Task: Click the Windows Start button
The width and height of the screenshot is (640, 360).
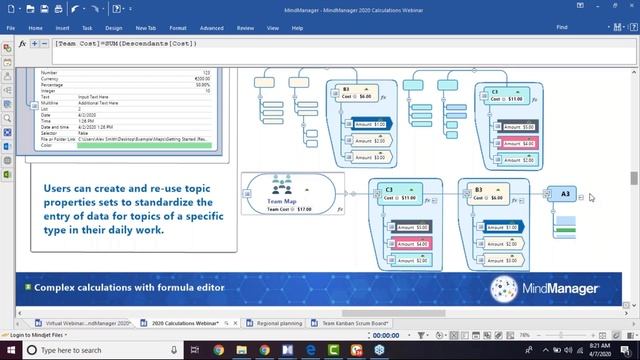Action: pos(11,350)
